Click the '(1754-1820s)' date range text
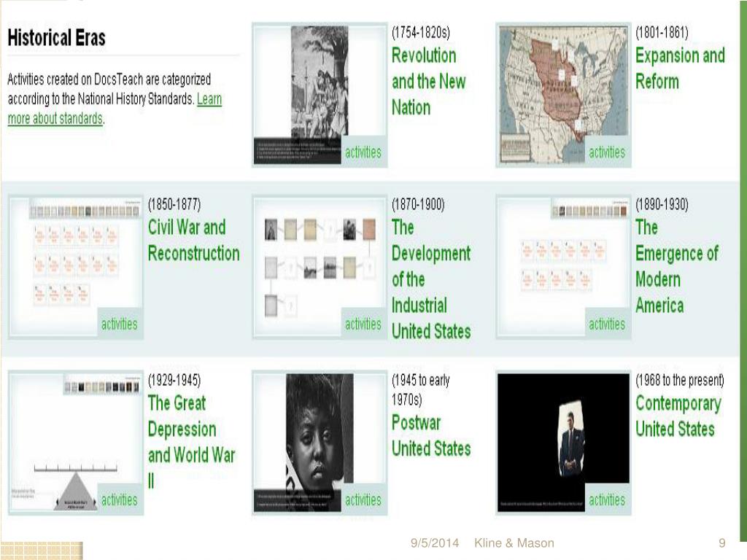This screenshot has width=747, height=560. (421, 32)
